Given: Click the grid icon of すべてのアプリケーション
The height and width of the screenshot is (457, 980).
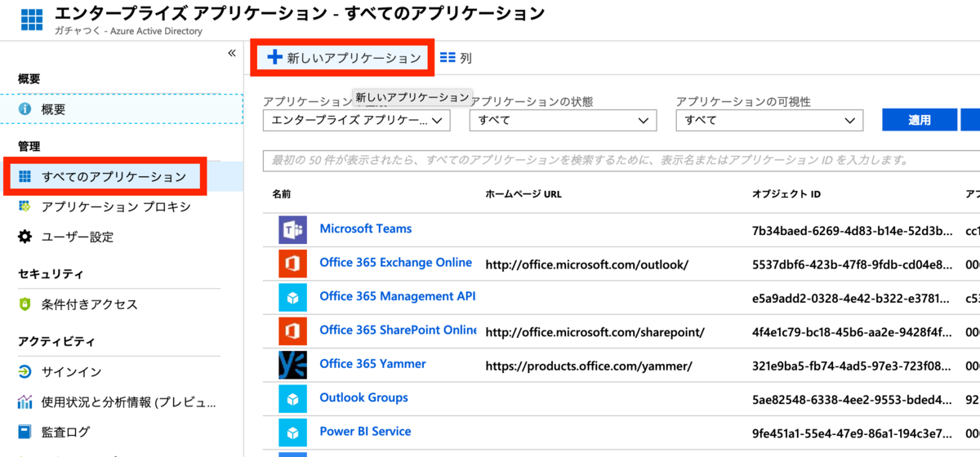Looking at the screenshot, I should tap(25, 177).
